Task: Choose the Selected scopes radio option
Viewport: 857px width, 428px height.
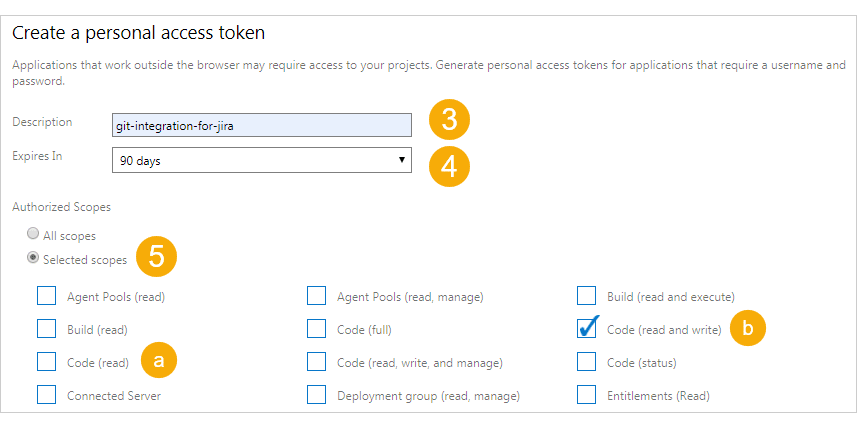Action: 33,257
